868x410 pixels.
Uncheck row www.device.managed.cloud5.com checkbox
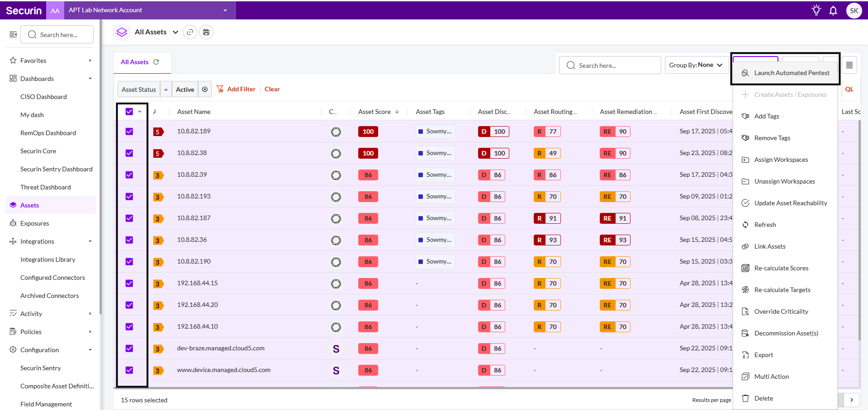tap(129, 370)
